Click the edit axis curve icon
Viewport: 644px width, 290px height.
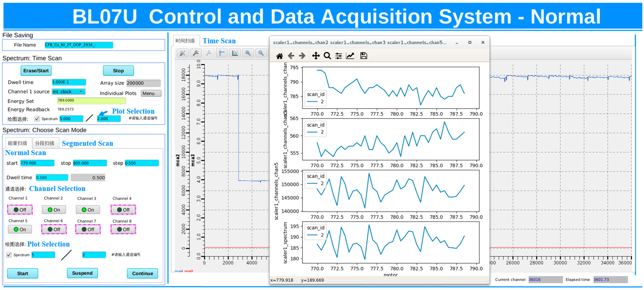[350, 56]
